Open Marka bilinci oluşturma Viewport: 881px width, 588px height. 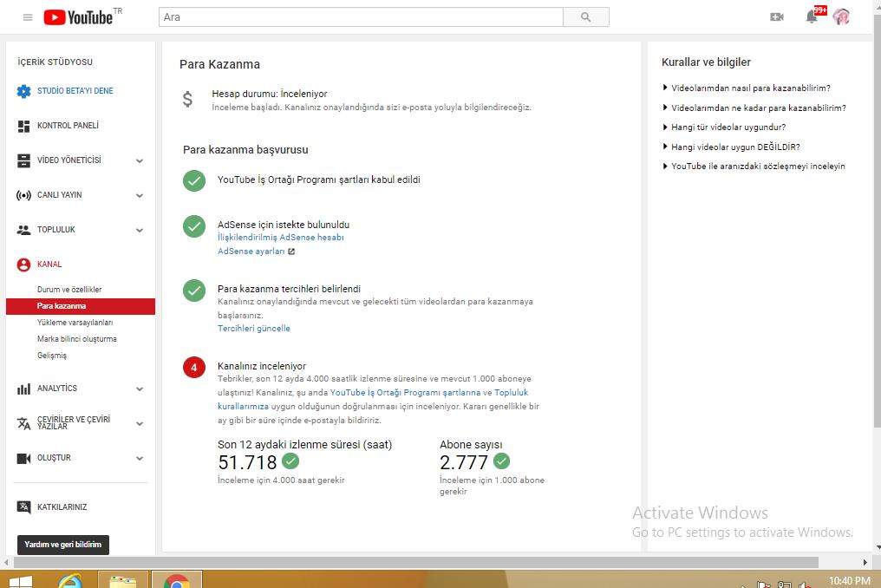click(77, 339)
